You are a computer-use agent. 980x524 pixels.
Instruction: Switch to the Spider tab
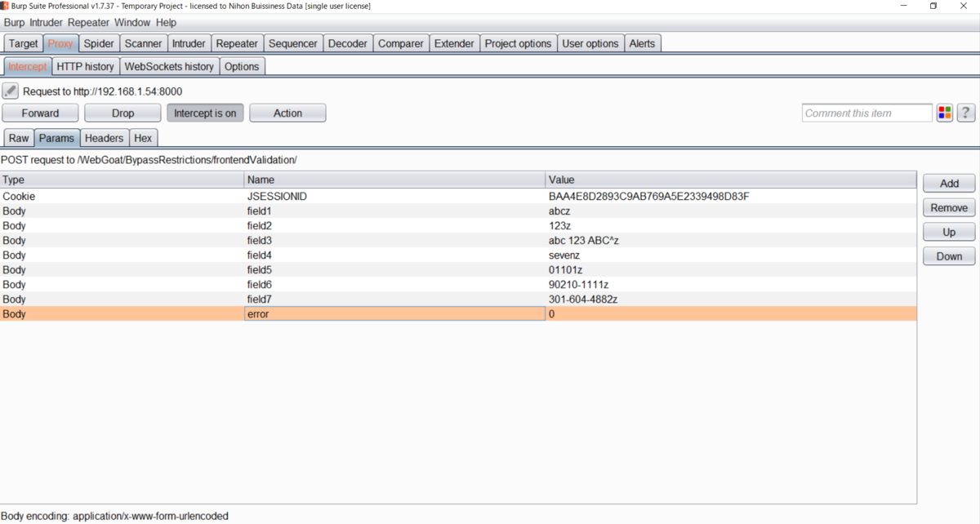pyautogui.click(x=99, y=43)
